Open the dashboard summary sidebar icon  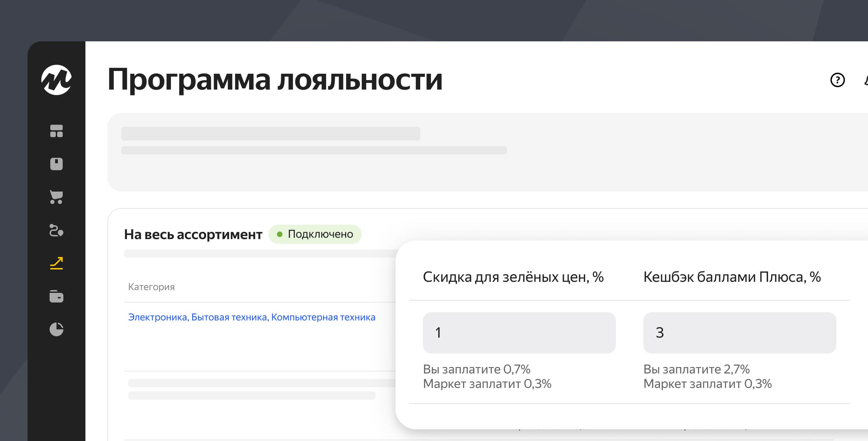(56, 131)
